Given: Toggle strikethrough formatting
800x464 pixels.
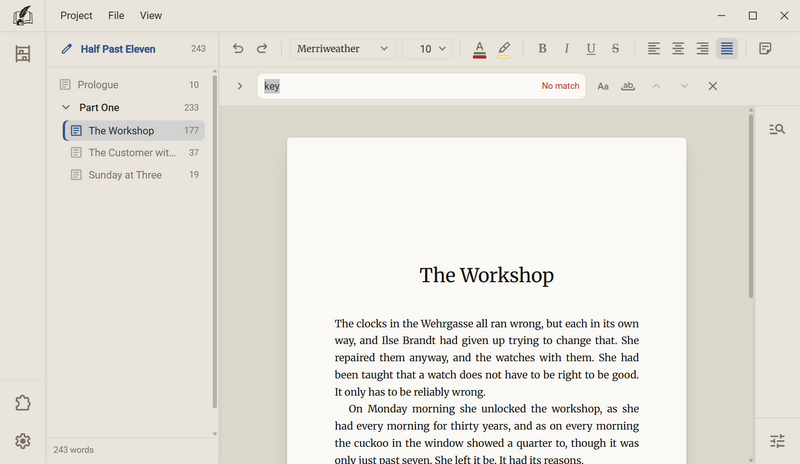Looking at the screenshot, I should pos(615,48).
